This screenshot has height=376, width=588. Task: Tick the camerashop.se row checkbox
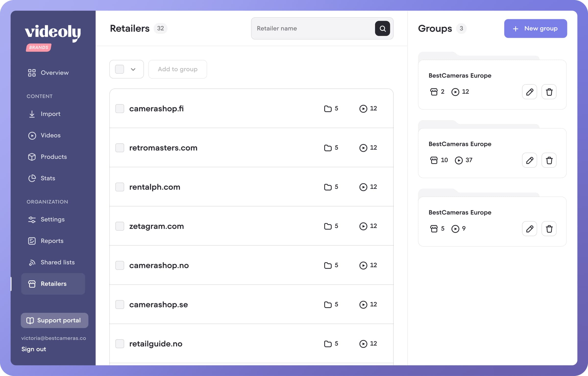[x=120, y=304]
